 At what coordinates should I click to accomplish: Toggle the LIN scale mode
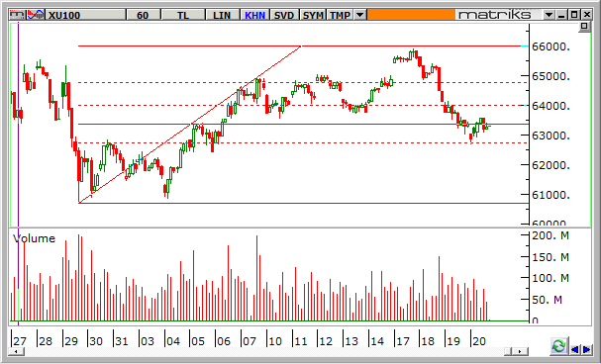point(222,15)
